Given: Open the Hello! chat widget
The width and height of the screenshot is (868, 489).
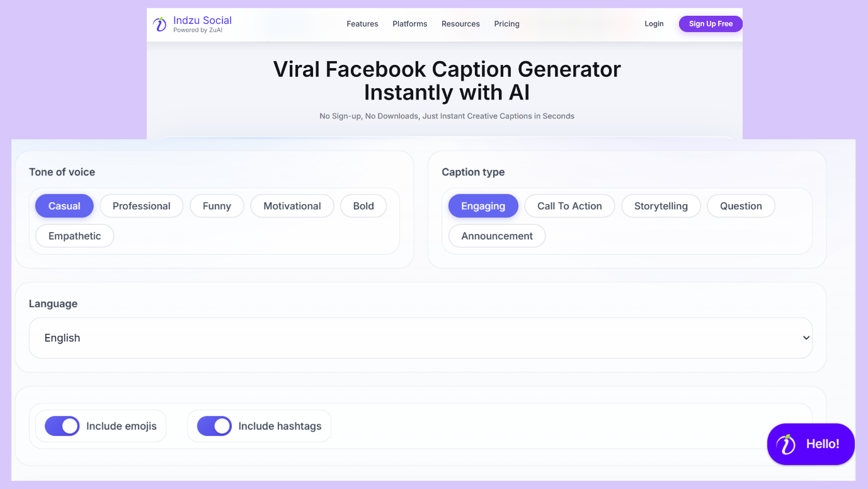Looking at the screenshot, I should coord(811,444).
